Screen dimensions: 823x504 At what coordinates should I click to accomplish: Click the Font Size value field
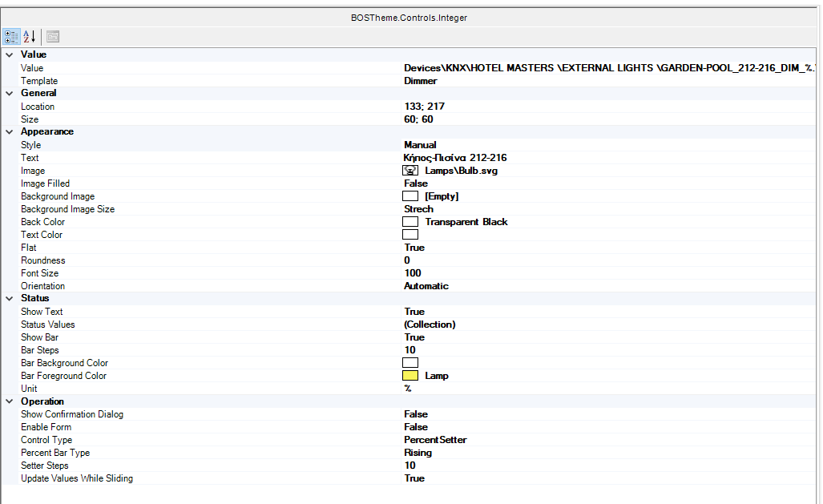412,273
